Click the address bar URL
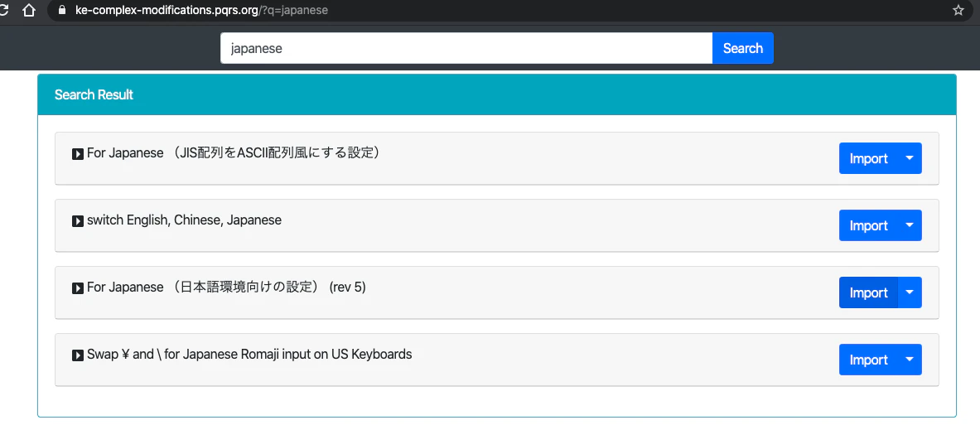Screen dimensions: 980x430 pos(201,11)
